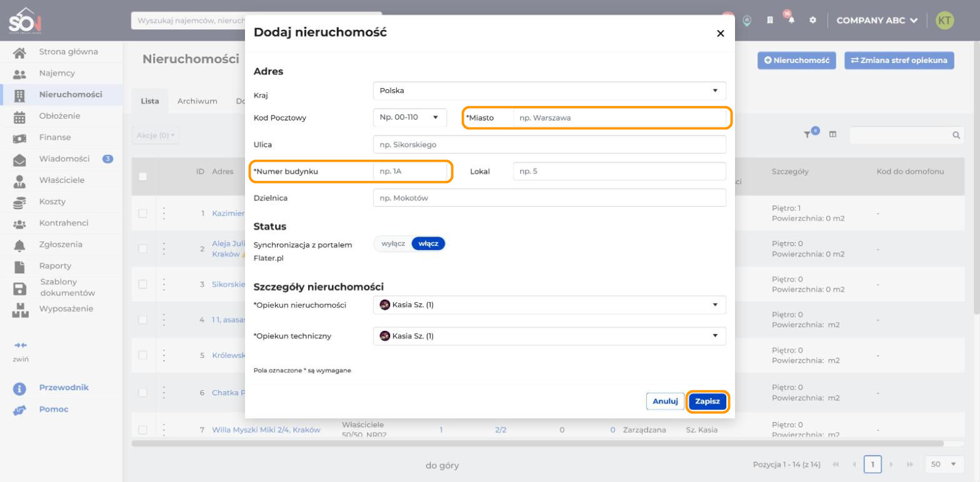Click the Anuluj button
The width and height of the screenshot is (980, 482).
click(666, 402)
